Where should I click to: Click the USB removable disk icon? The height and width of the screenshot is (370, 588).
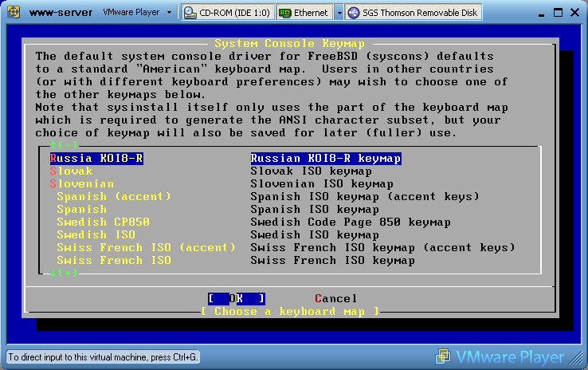(353, 13)
